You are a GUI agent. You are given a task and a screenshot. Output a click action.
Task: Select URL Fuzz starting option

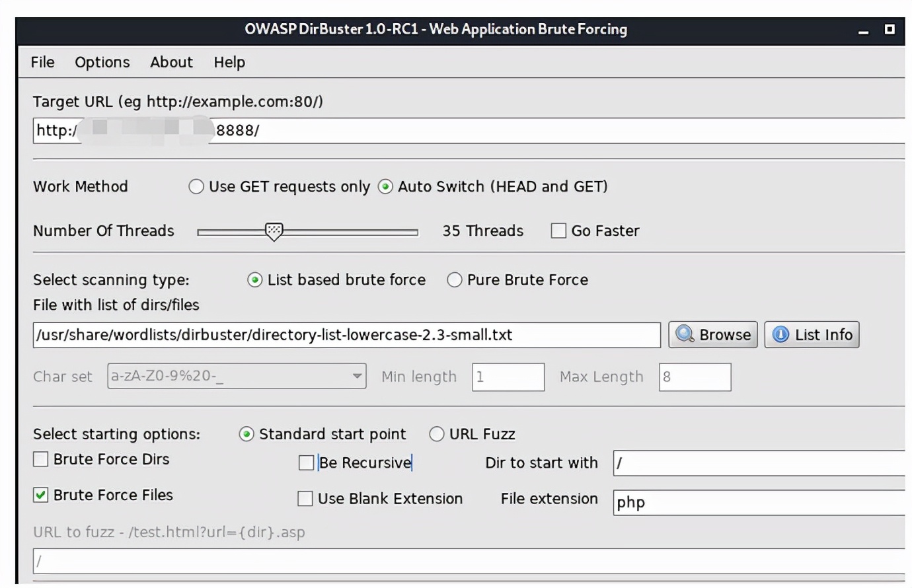click(x=437, y=434)
